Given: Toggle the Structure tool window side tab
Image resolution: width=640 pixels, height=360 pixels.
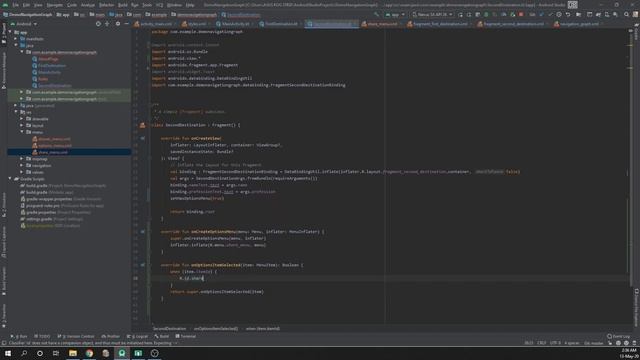Looking at the screenshot, I should [4, 206].
